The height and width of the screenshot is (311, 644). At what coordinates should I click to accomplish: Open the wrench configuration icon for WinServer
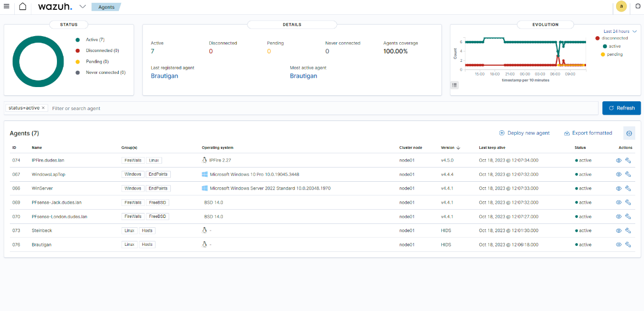click(x=628, y=188)
